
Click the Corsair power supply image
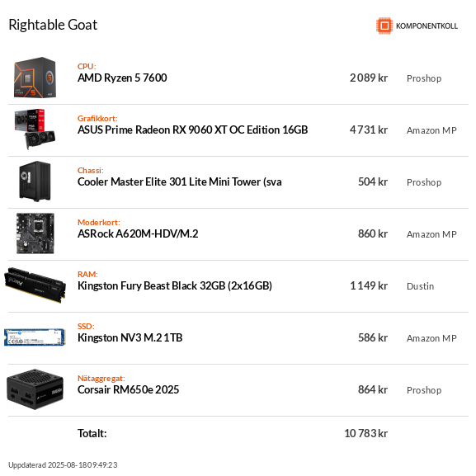[35, 389]
